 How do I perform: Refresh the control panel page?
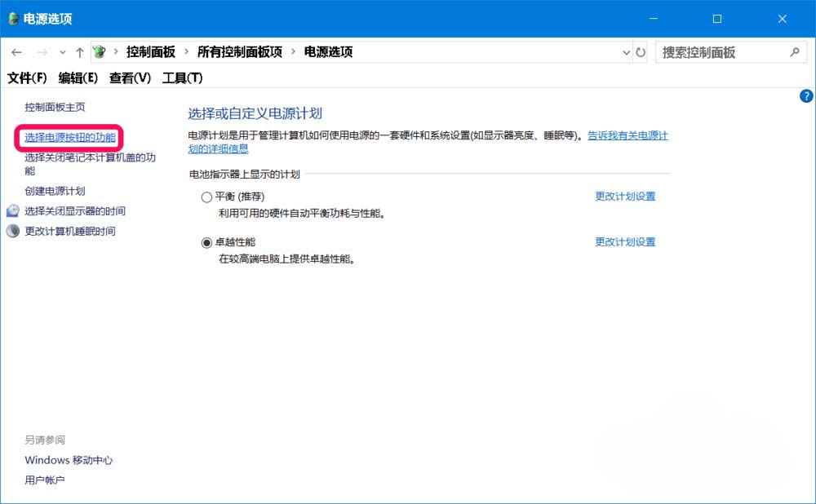641,52
